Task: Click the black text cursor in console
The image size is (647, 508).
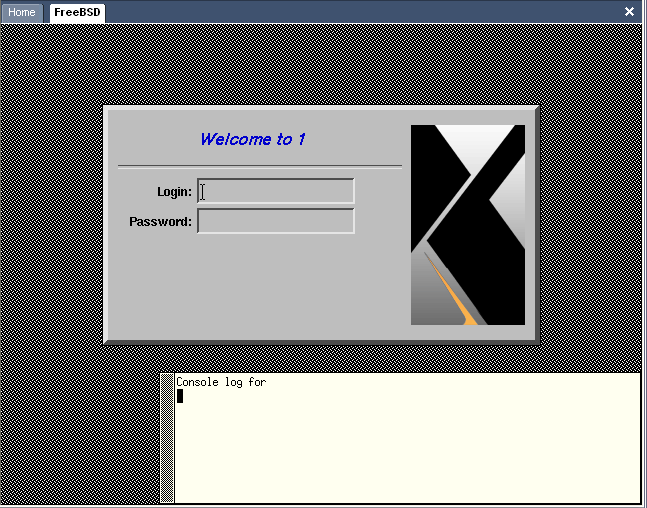Action: coord(180,396)
